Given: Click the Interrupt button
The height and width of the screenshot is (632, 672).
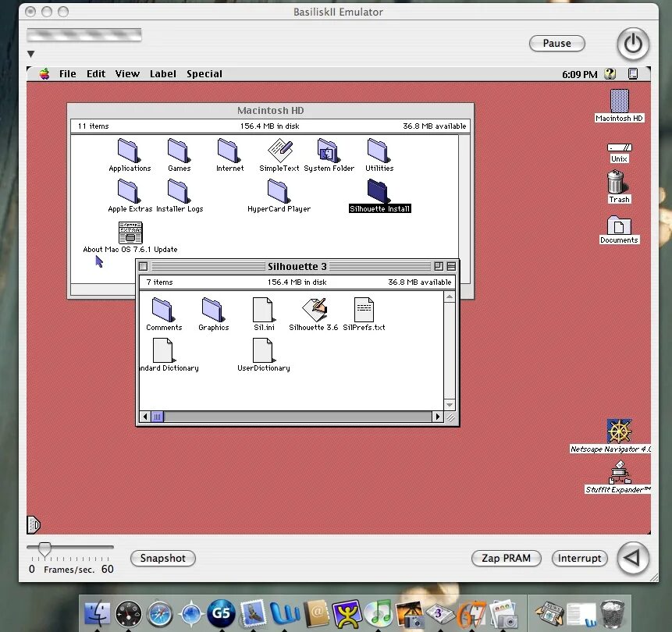Looking at the screenshot, I should [x=579, y=559].
